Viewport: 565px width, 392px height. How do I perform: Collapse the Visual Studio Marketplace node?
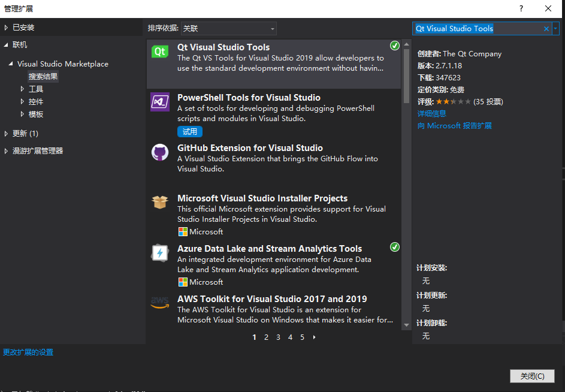click(x=11, y=64)
